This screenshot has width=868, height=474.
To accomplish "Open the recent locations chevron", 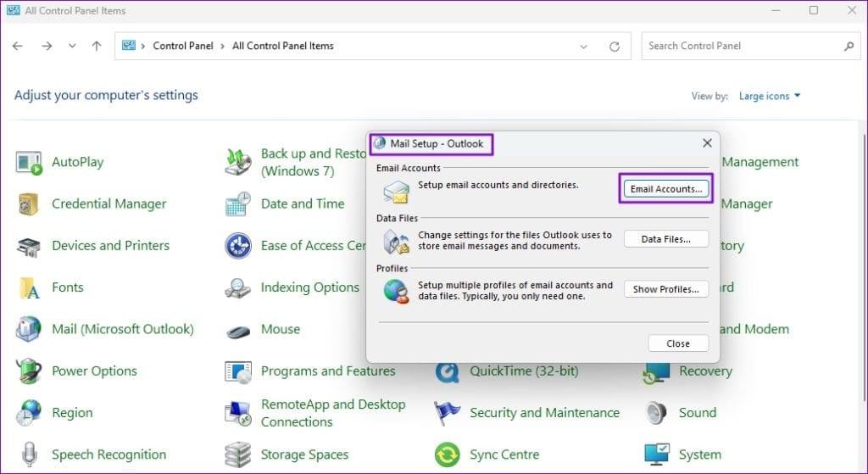I will pyautogui.click(x=72, y=46).
